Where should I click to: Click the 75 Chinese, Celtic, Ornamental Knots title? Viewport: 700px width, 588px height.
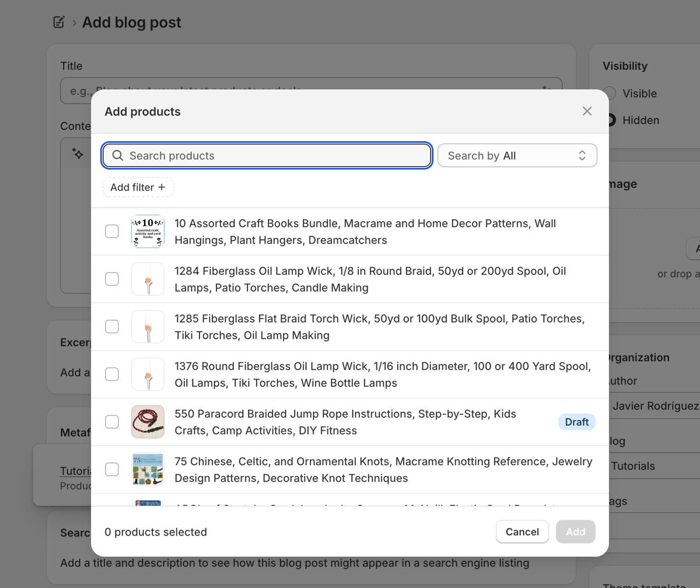(383, 469)
